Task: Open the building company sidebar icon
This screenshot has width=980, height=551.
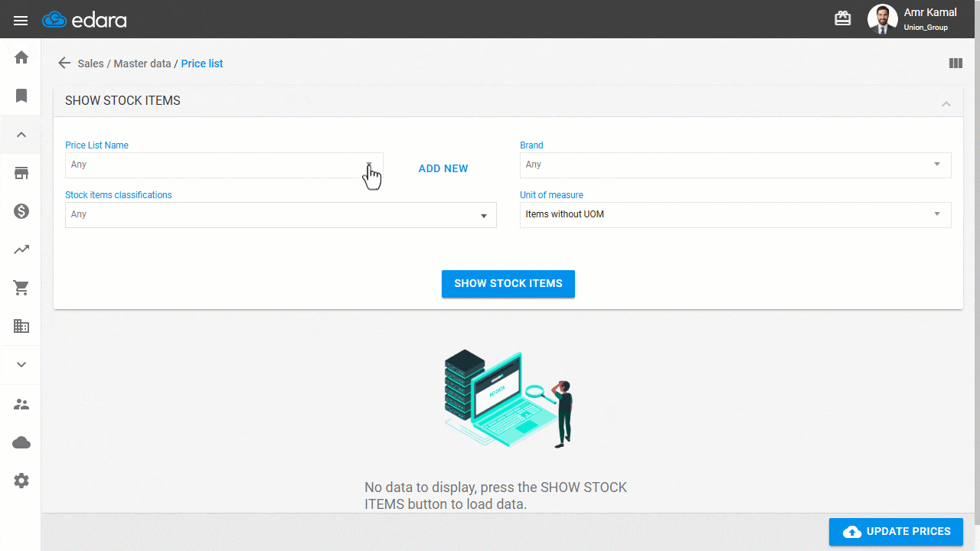Action: pyautogui.click(x=21, y=326)
